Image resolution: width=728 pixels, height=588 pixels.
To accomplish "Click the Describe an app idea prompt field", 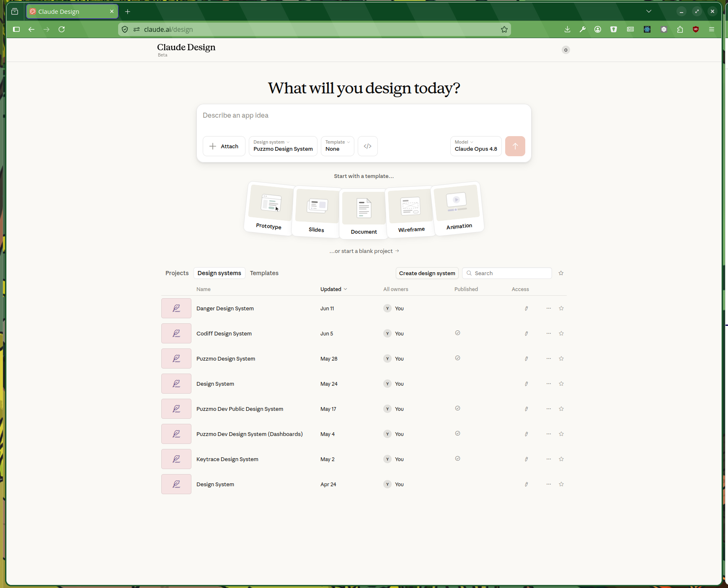I will click(x=364, y=116).
